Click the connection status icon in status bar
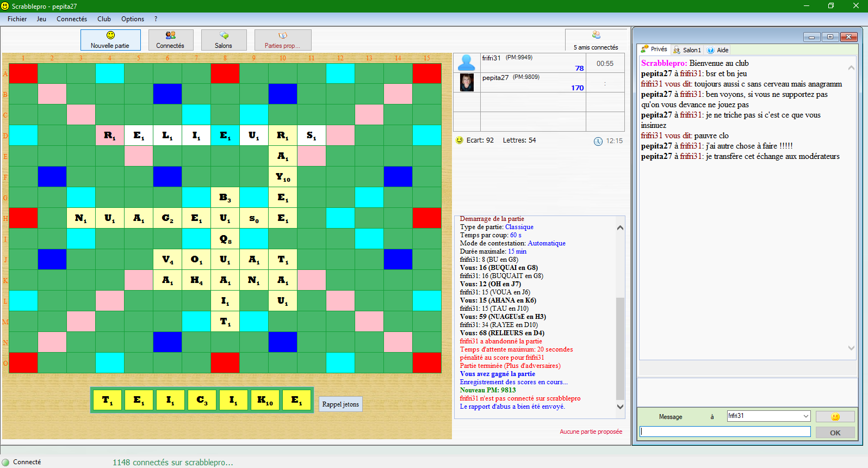This screenshot has height=468, width=868. (x=6, y=462)
